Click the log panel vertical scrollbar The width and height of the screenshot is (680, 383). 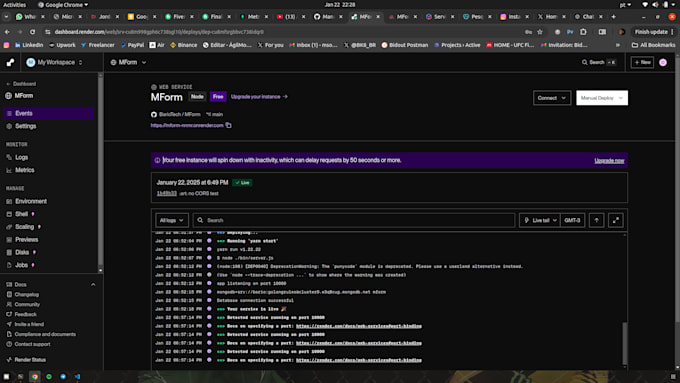[x=624, y=343]
